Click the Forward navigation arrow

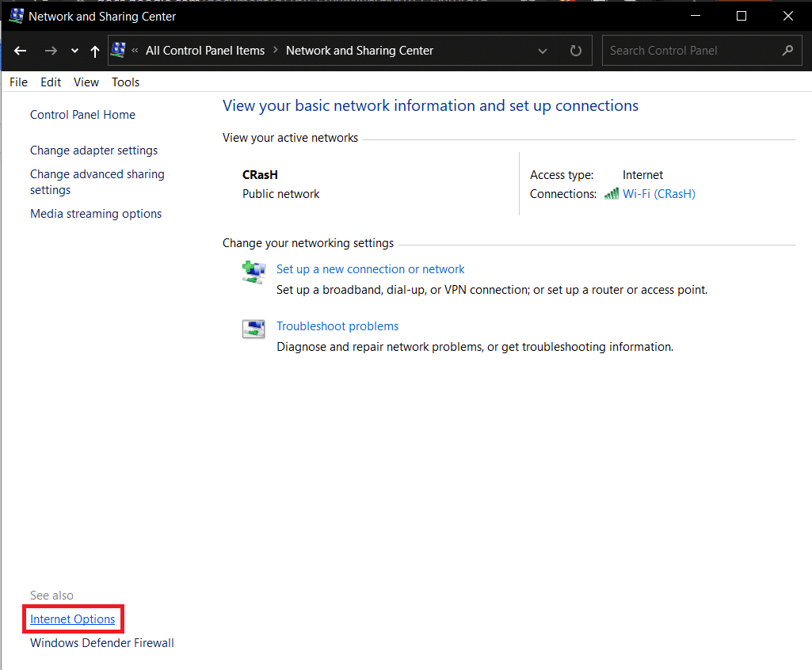point(51,51)
